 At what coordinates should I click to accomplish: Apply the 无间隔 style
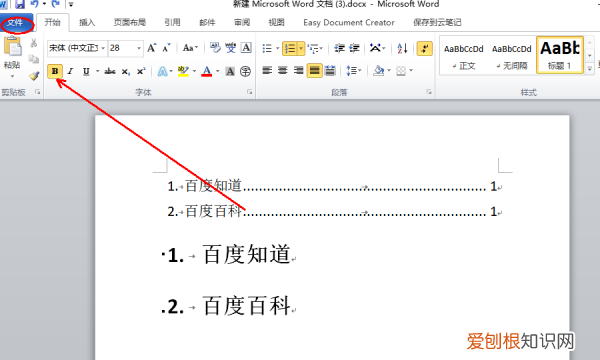pyautogui.click(x=512, y=56)
